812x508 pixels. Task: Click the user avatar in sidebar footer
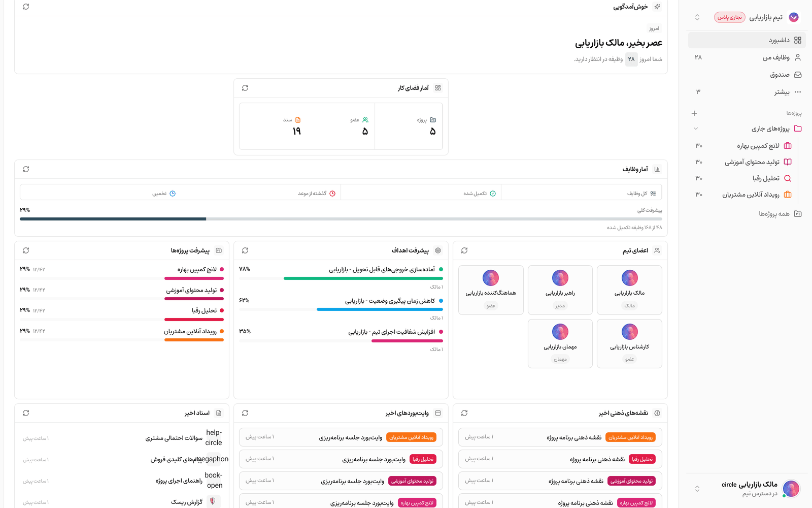point(791,489)
